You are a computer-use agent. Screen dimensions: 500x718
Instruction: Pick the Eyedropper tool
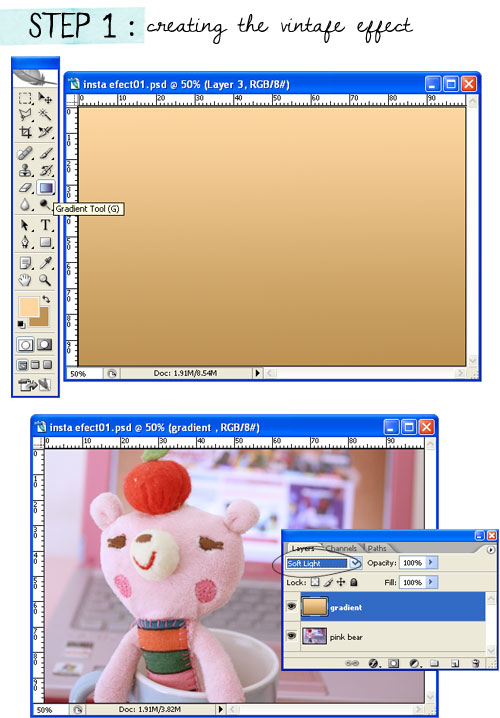click(45, 262)
